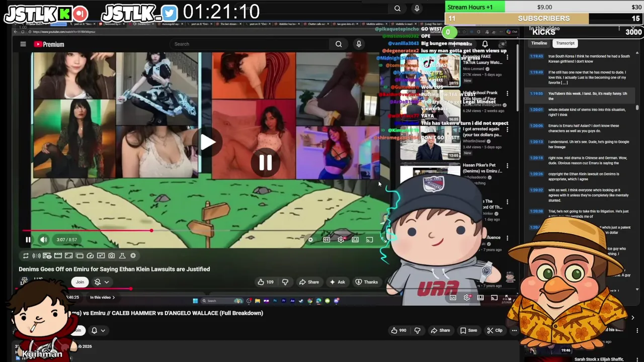Clip the outer video
This screenshot has height=362, width=644.
click(495, 330)
